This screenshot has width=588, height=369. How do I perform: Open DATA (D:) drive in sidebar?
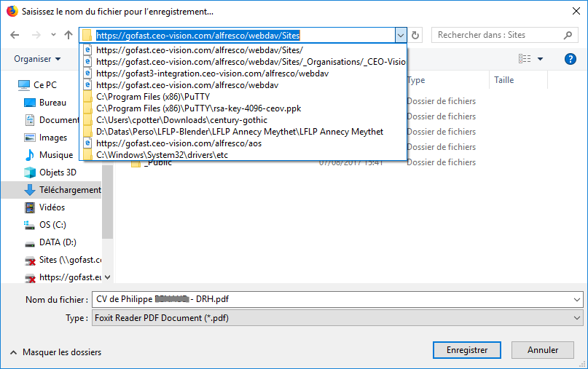tap(58, 242)
